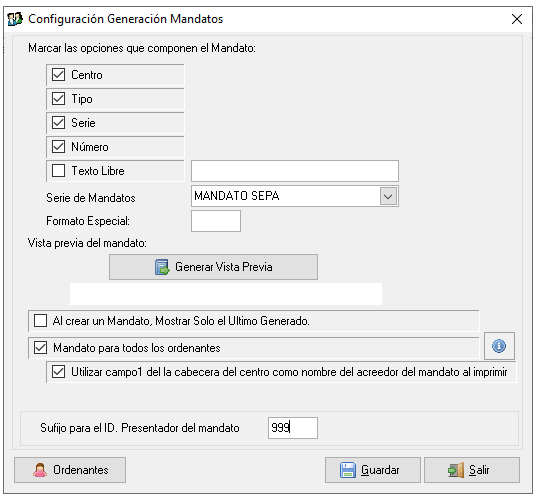Close the Configuración Generación Mandatos window
Viewport: 538px width, 500px height.
(x=517, y=19)
